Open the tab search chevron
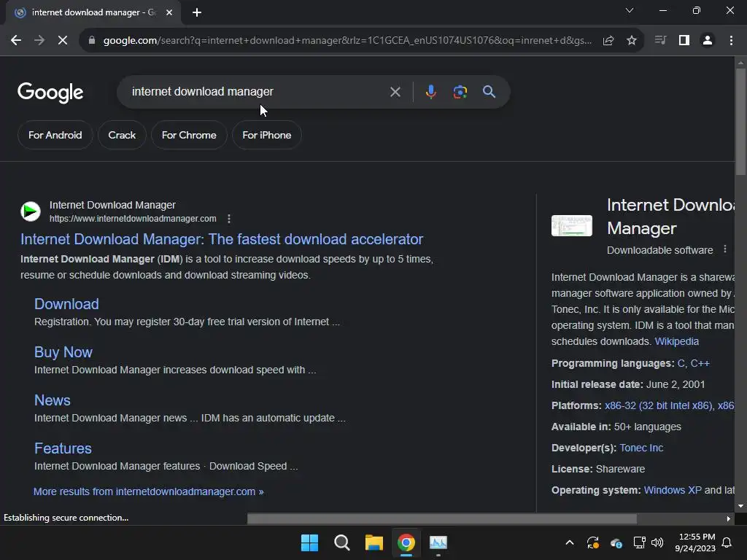Image resolution: width=747 pixels, height=560 pixels. click(x=630, y=10)
